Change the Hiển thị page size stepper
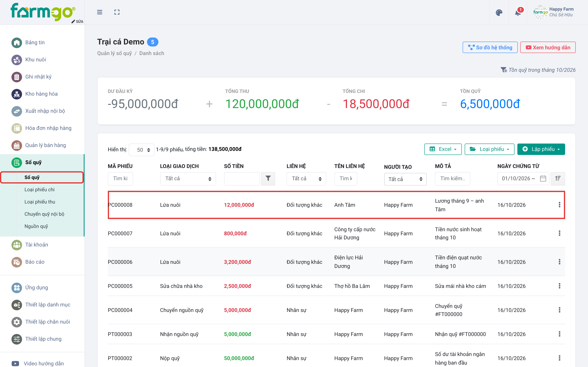 pyautogui.click(x=141, y=150)
